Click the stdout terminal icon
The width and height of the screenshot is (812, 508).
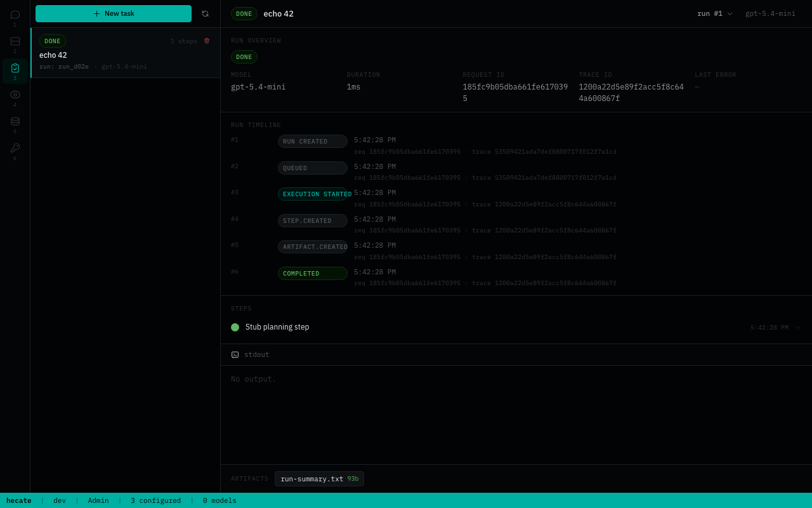tap(235, 354)
